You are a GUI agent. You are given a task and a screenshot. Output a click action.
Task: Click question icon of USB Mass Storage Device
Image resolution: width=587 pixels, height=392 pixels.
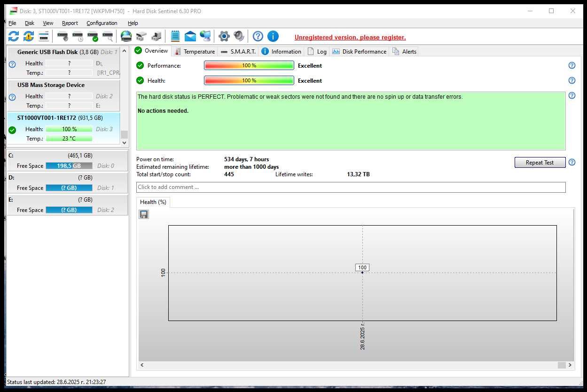click(12, 97)
